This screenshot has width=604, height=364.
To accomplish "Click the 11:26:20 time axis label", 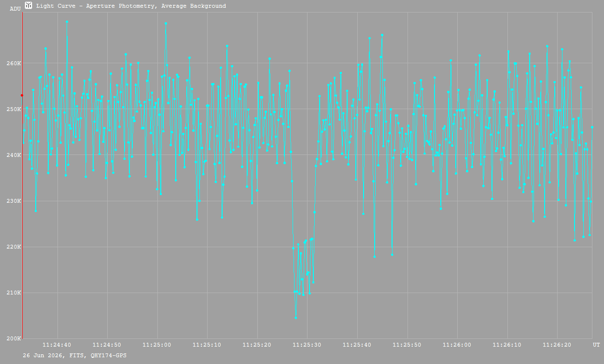I will tap(557, 345).
